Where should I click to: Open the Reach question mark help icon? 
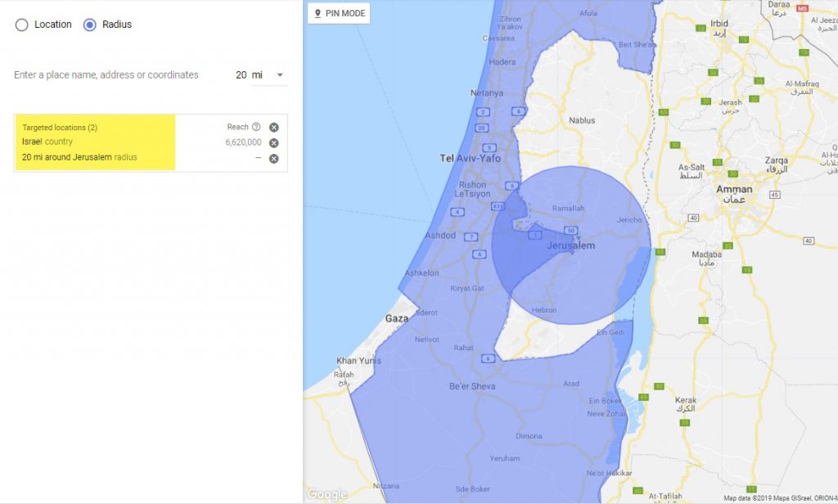255,127
